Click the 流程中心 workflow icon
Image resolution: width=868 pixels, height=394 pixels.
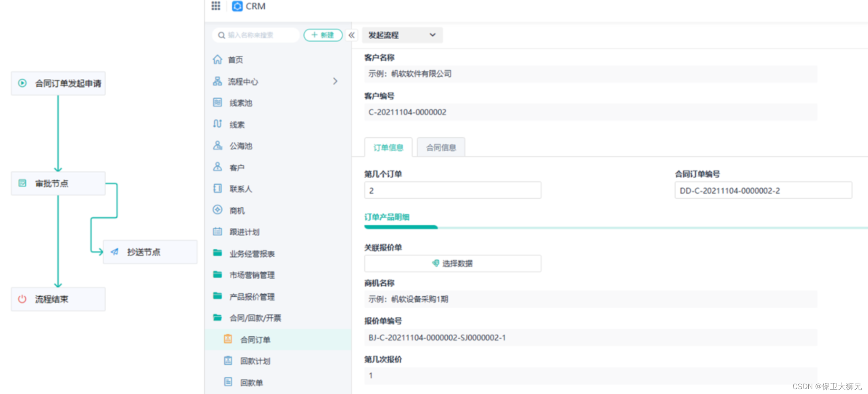(x=217, y=81)
